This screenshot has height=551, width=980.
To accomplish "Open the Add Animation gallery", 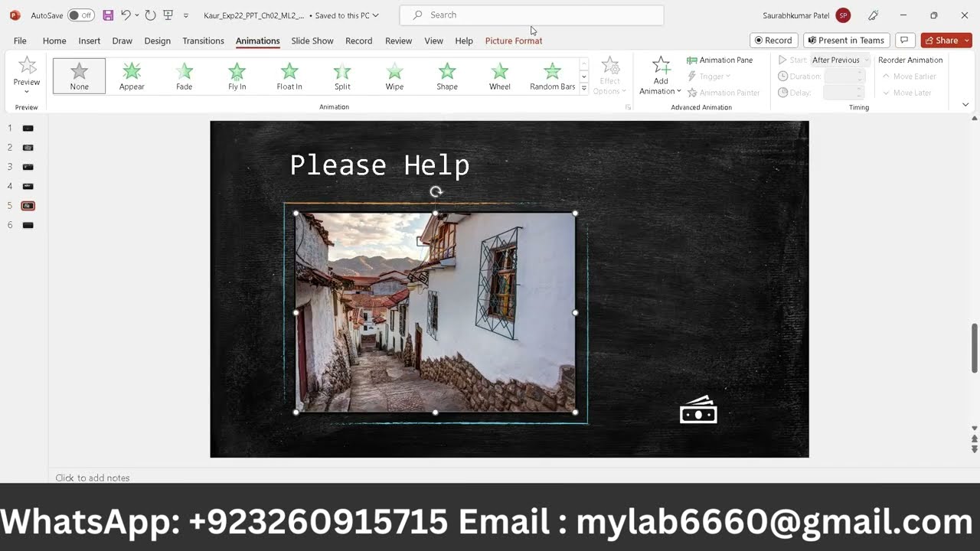I will [x=661, y=76].
